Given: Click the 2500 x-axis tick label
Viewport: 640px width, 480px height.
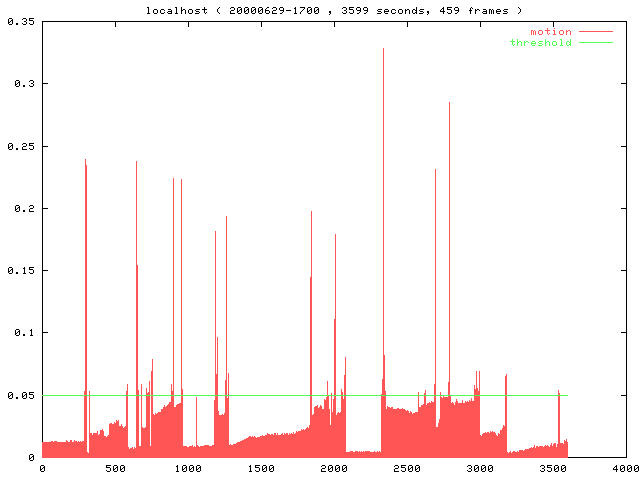Looking at the screenshot, I should coord(407,468).
